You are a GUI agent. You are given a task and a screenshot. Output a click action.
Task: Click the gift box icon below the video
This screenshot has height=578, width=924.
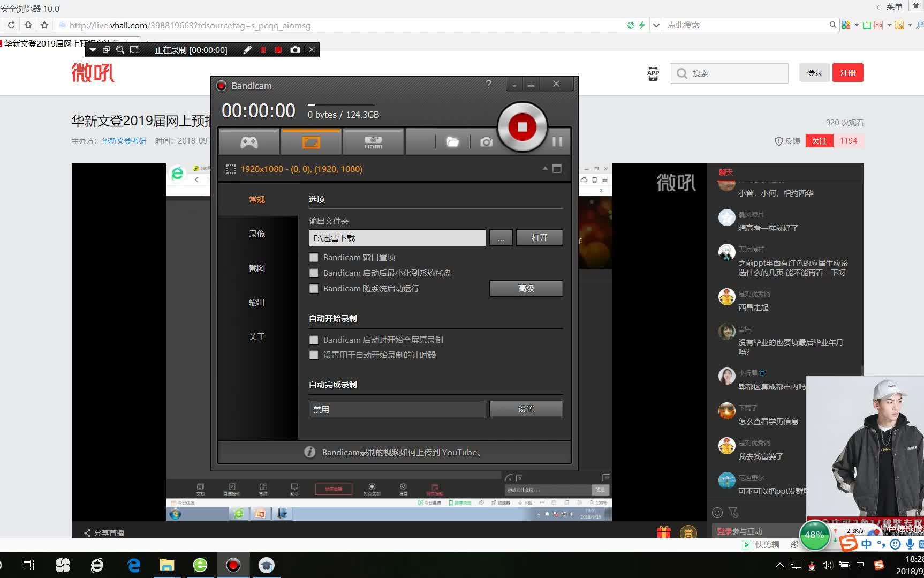point(664,532)
